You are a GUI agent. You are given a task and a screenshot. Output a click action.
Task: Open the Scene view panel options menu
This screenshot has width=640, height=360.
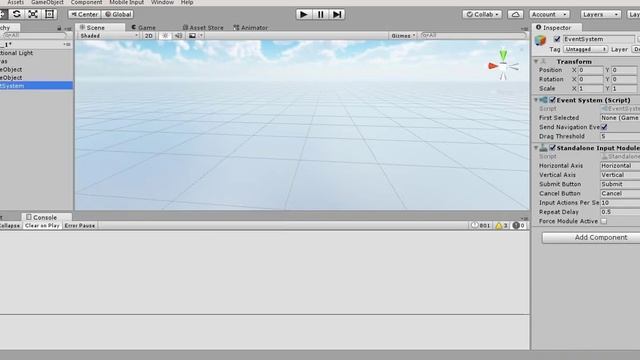coord(524,29)
